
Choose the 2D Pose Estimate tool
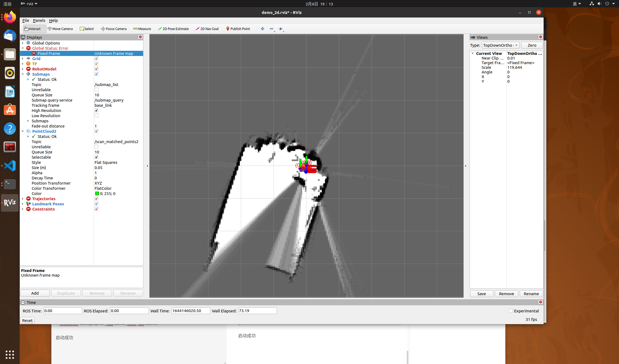(173, 29)
